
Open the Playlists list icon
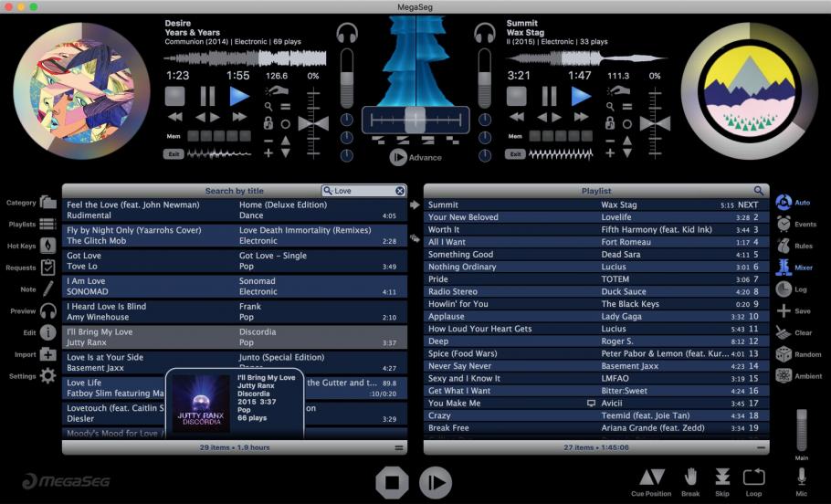click(x=47, y=225)
